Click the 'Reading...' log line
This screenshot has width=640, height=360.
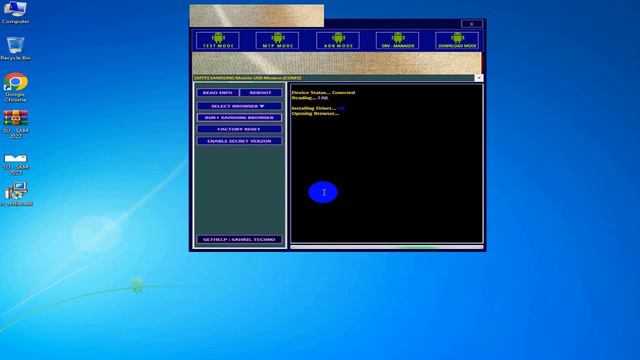310,98
